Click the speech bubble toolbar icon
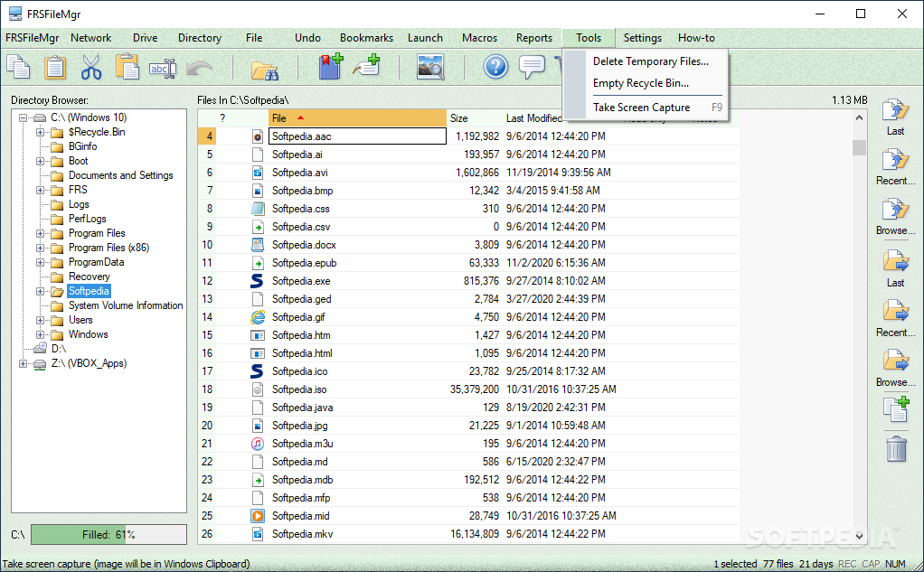This screenshot has height=572, width=924. tap(532, 67)
